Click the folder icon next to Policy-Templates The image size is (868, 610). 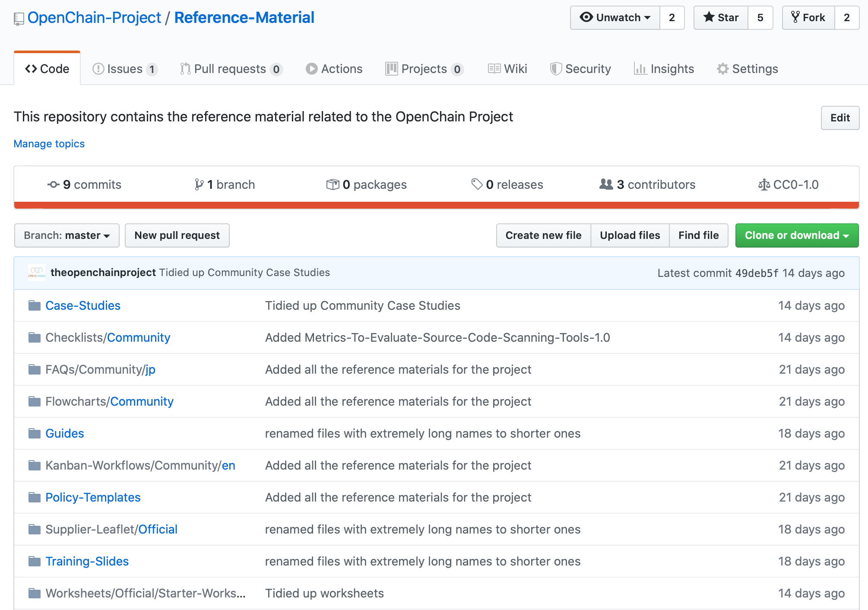[x=34, y=498]
